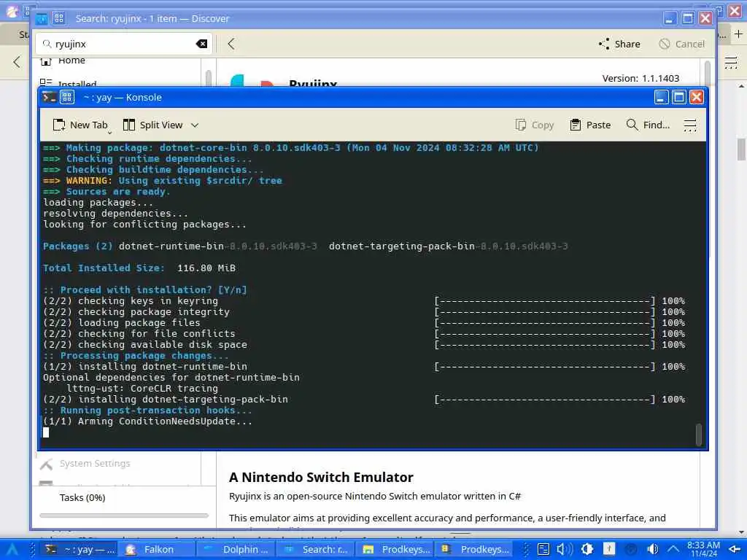This screenshot has width=747, height=560.
Task: Switch to first Prodkeys taskbar entry
Action: pos(395,550)
